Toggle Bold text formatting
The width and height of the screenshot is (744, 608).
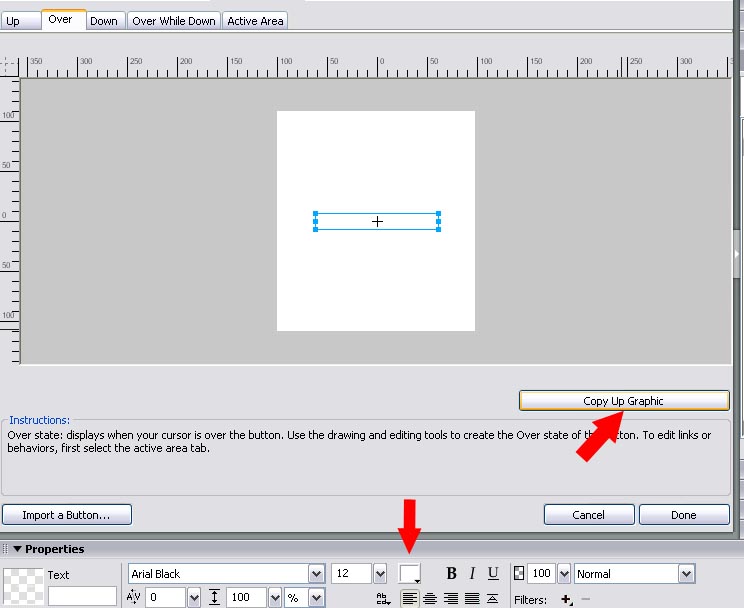point(452,574)
